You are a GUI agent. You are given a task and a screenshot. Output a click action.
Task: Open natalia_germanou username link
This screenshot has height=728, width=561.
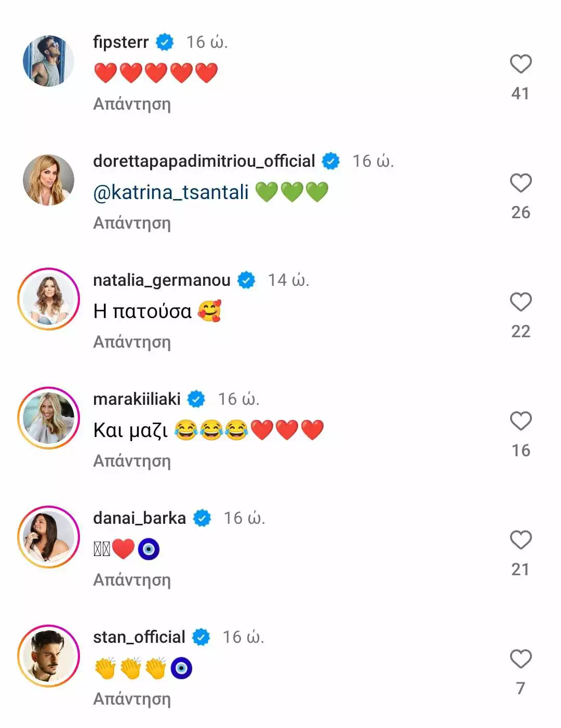tap(162, 280)
